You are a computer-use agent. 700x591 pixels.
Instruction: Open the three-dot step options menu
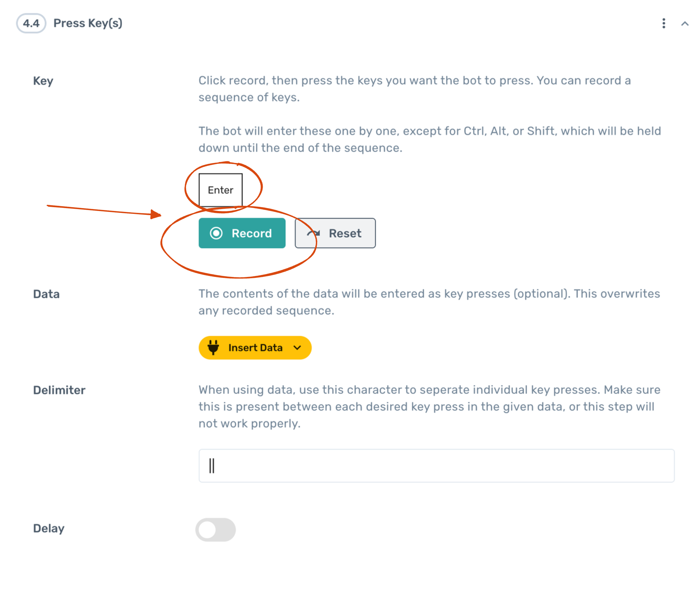tap(663, 23)
